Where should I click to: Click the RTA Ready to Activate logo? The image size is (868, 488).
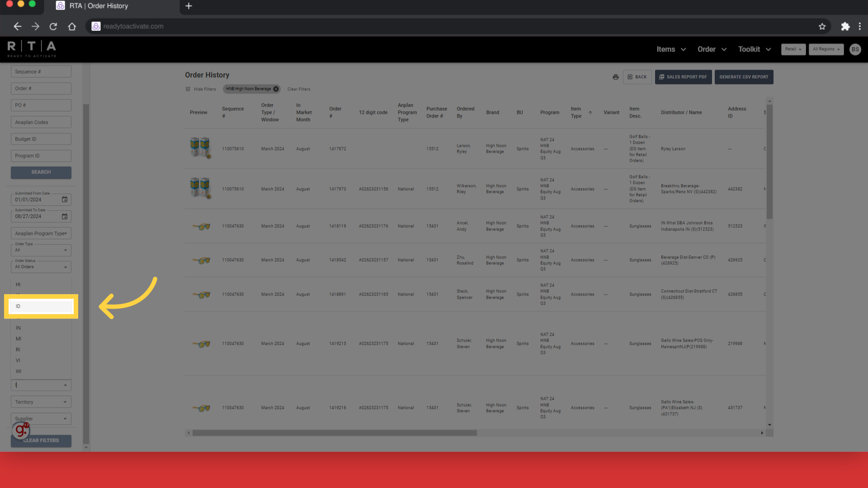[x=32, y=49]
